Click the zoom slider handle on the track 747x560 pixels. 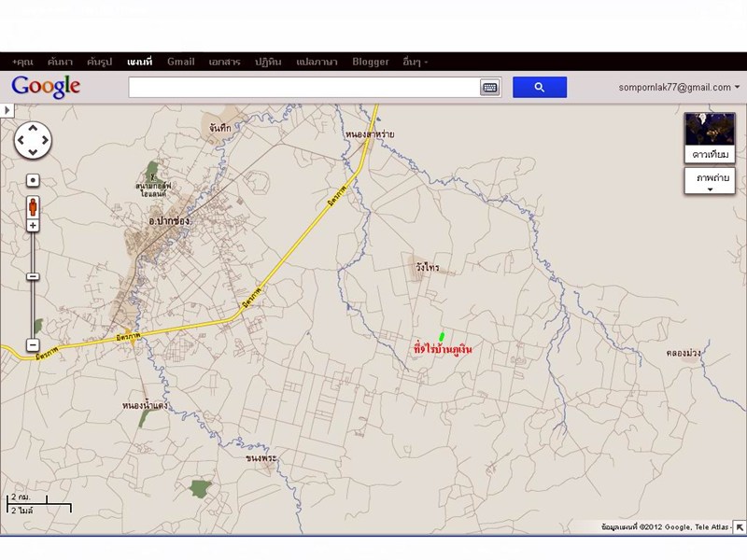(x=33, y=276)
